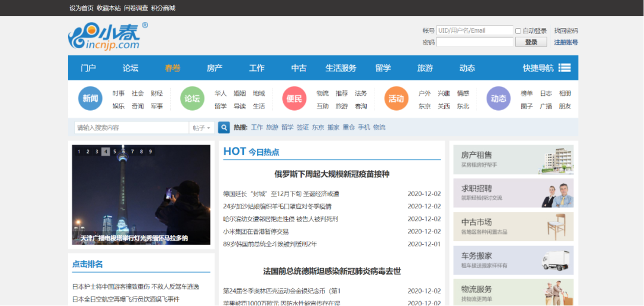Screen dimensions: 644x306
Task: Open the 春卷 navigation tab
Action: 172,68
